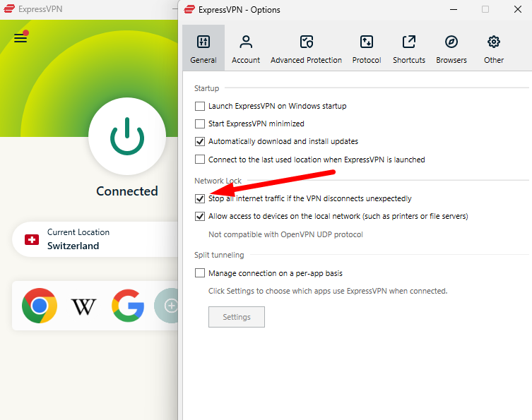The width and height of the screenshot is (532, 420).
Task: Click the Other gear icon
Action: 494,42
